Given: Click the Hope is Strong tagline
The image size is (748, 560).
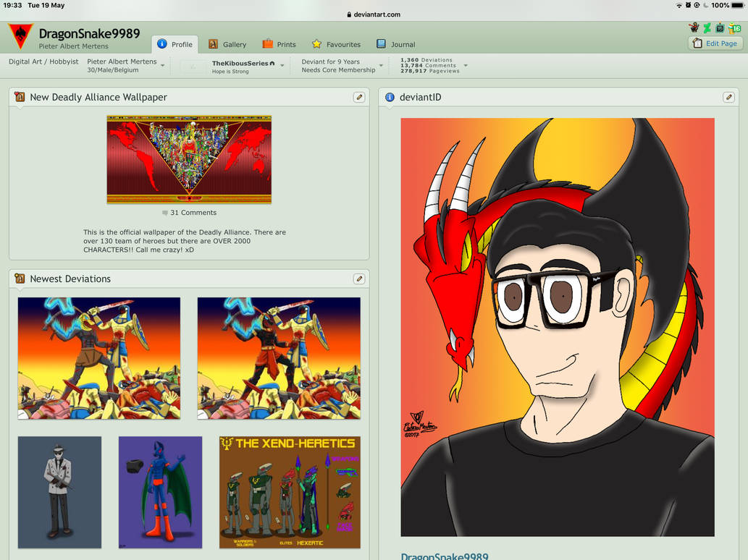Looking at the screenshot, I should [x=230, y=72].
